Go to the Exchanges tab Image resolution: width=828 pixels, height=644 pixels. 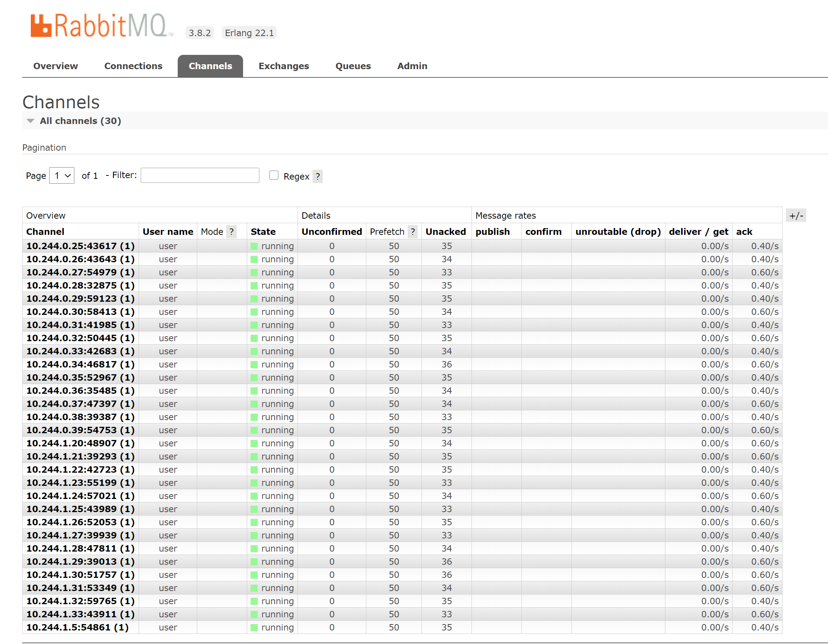click(284, 66)
